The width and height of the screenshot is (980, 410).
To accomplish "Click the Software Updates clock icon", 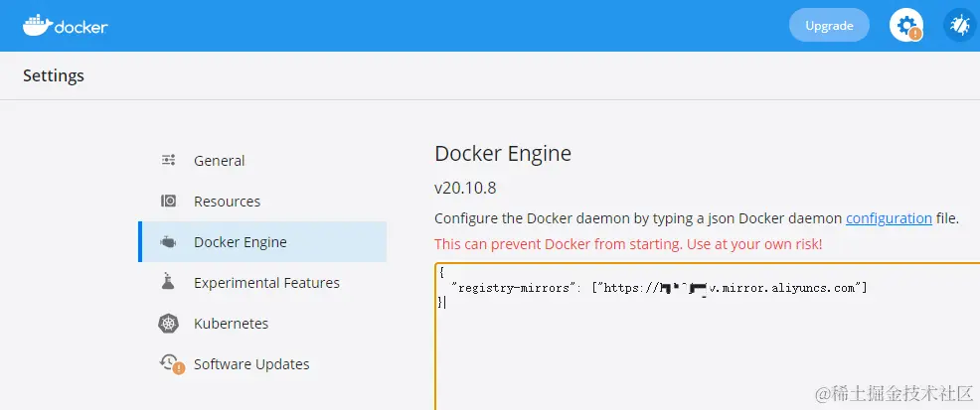I will [171, 363].
